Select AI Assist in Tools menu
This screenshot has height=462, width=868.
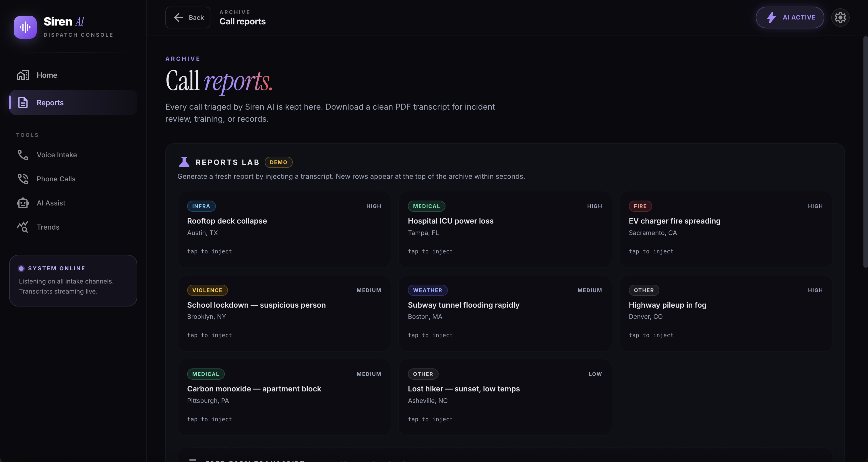pos(51,203)
